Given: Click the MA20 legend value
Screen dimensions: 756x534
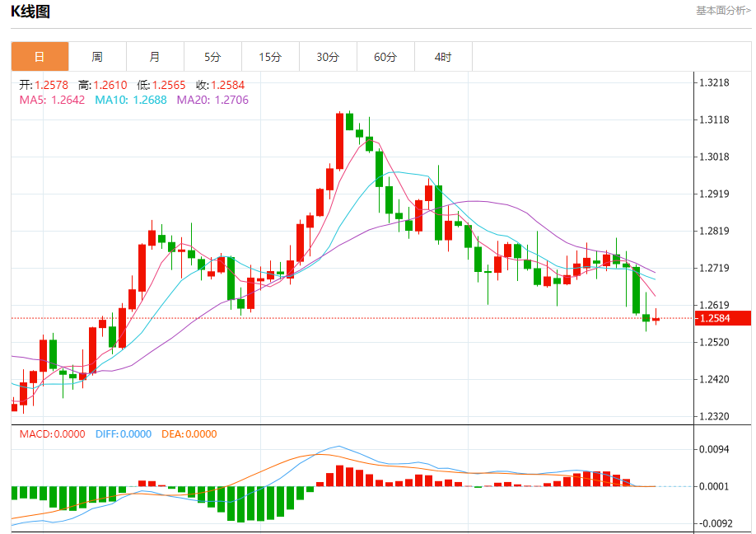Looking at the screenshot, I should 212,100.
